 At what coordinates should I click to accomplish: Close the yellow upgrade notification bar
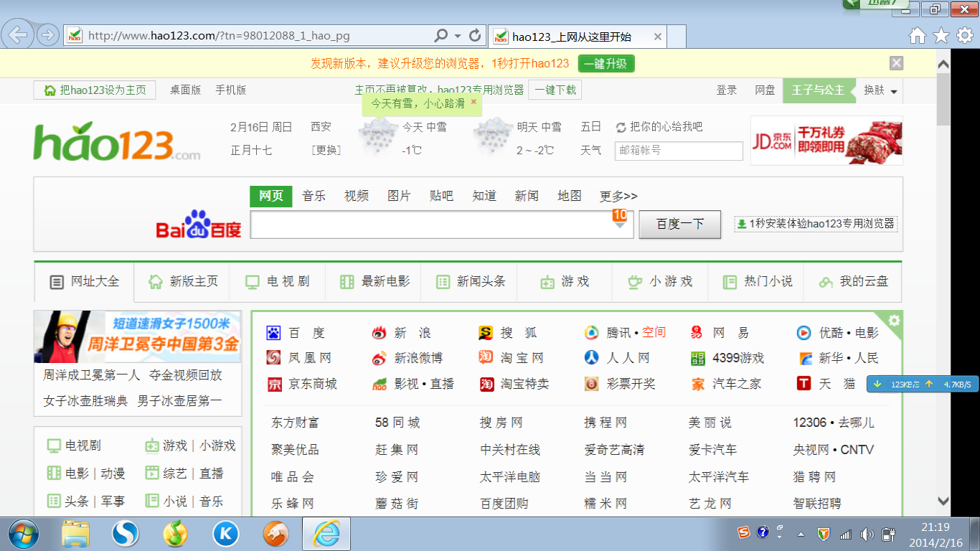coord(896,63)
